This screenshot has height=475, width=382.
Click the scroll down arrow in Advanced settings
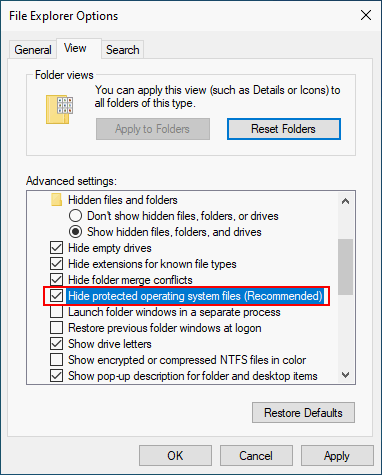coord(346,375)
